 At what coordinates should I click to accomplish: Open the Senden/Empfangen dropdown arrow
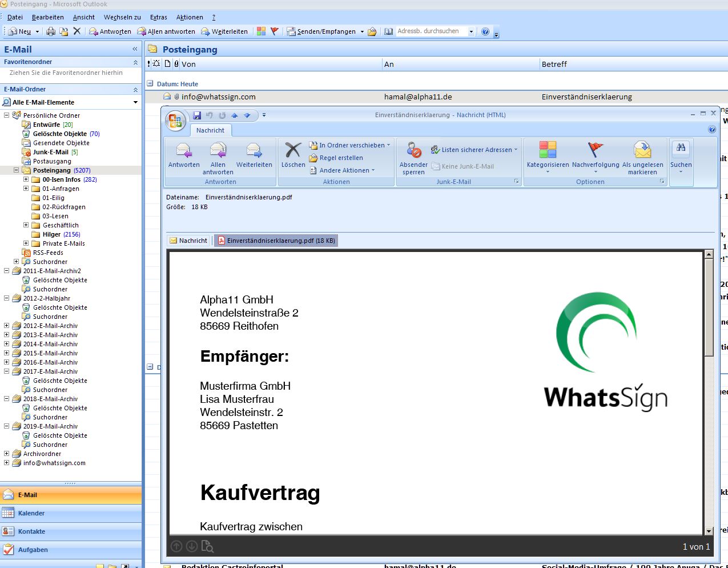362,31
